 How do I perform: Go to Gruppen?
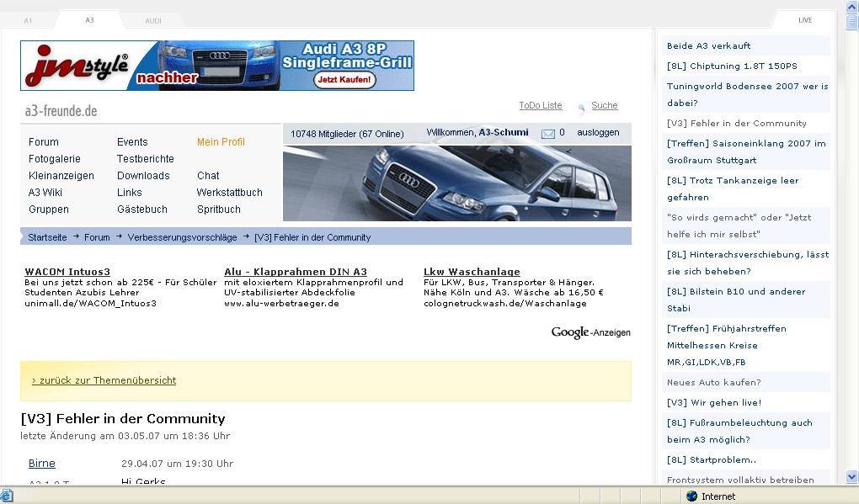coord(48,210)
